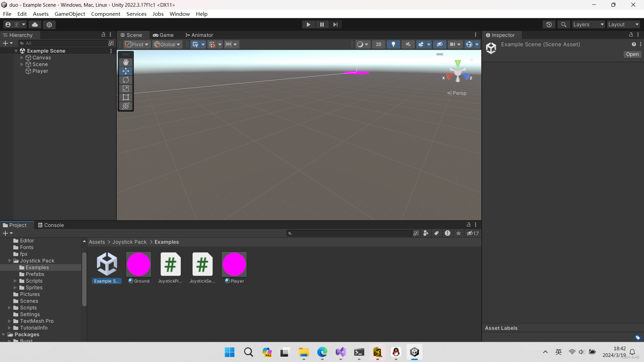Select the Rotate tool
The height and width of the screenshot is (362, 644).
[x=125, y=80]
